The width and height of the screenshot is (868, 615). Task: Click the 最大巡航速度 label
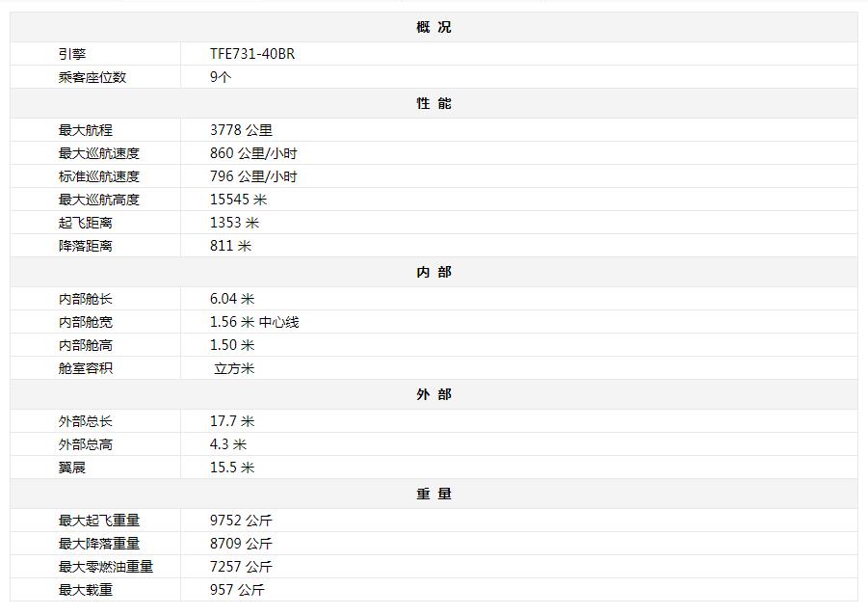tap(99, 153)
